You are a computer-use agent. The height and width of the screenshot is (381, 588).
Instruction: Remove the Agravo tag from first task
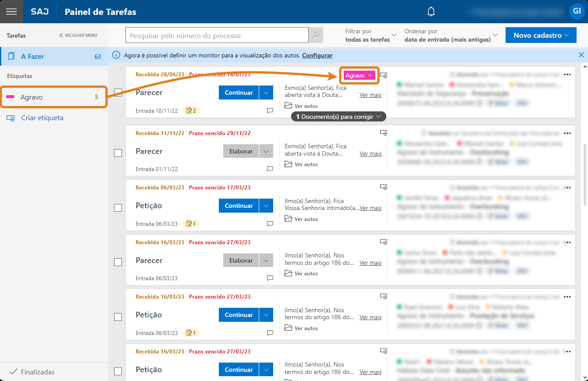[370, 75]
